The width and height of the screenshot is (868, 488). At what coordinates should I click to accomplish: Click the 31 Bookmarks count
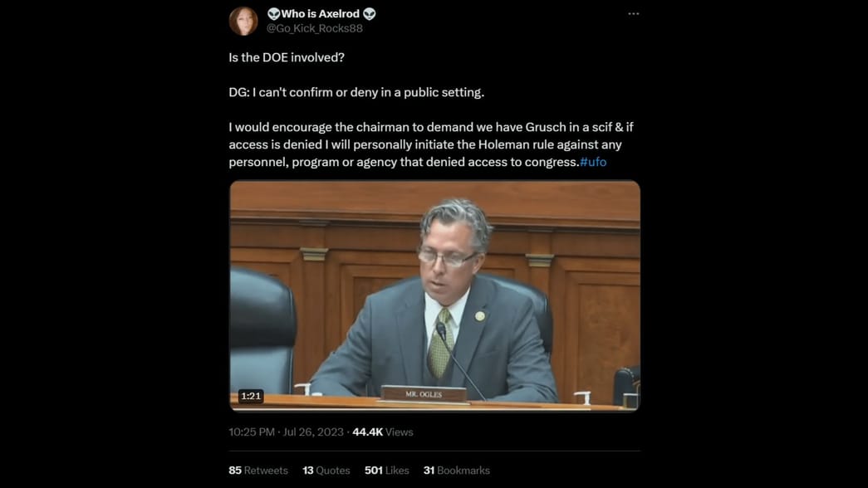click(x=456, y=471)
